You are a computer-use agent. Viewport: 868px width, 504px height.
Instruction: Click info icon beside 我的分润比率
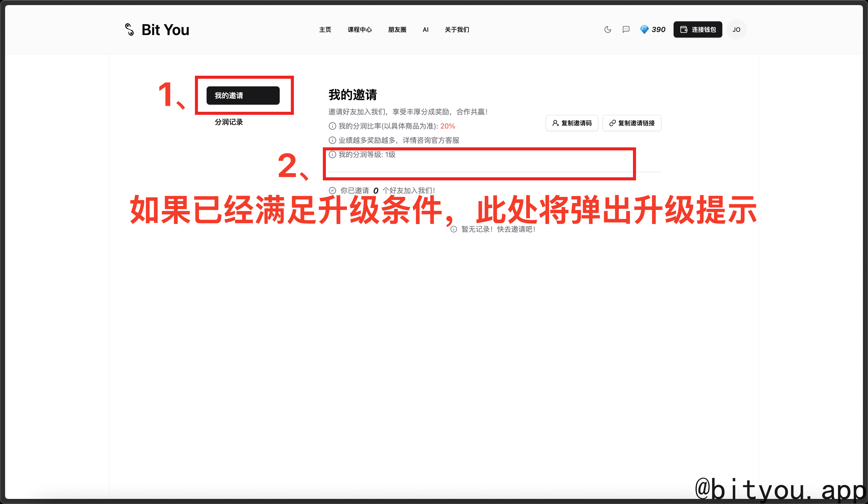(x=332, y=126)
